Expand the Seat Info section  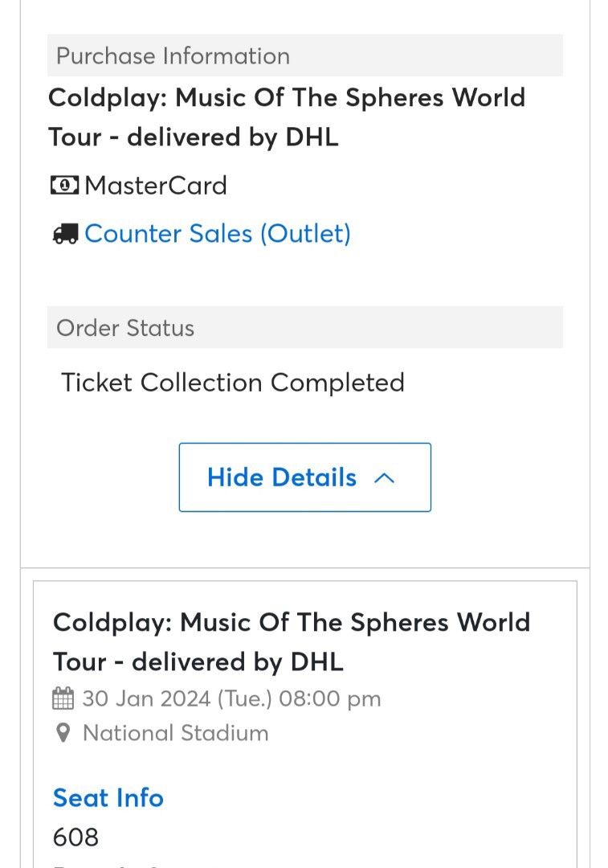(108, 797)
